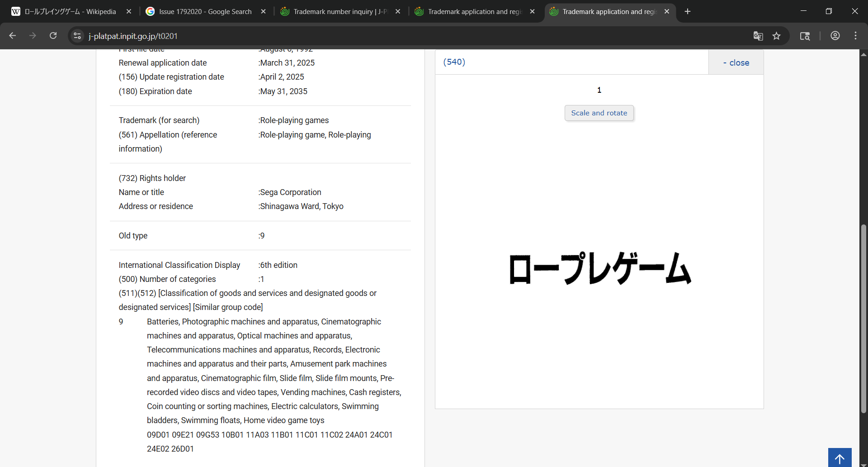
Task: Click the Scale and rotate button
Action: (x=599, y=113)
